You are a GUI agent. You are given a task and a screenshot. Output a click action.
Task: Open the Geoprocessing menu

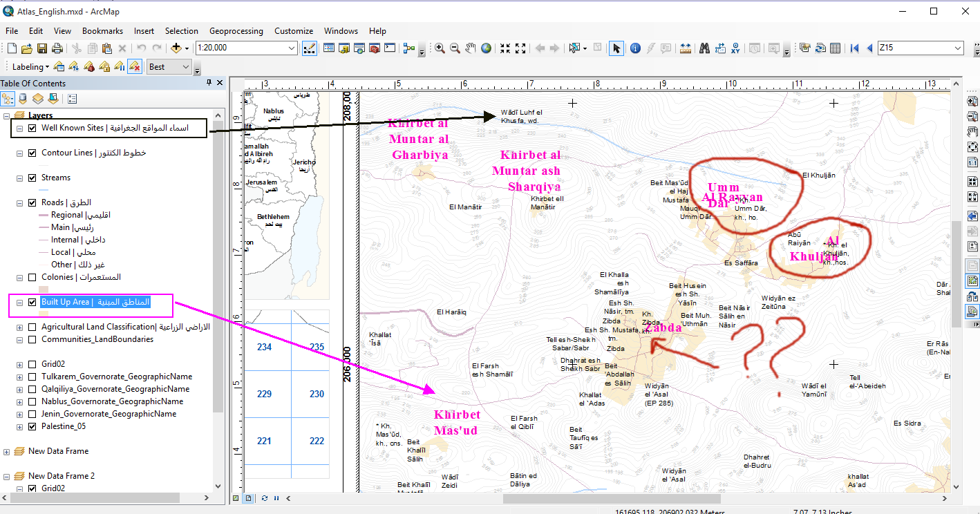236,31
